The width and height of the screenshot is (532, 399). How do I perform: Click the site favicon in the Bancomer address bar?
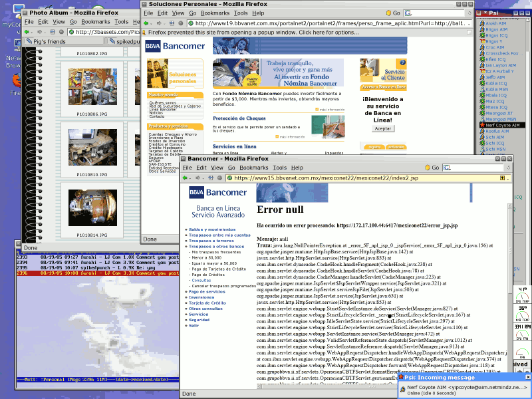(x=230, y=177)
